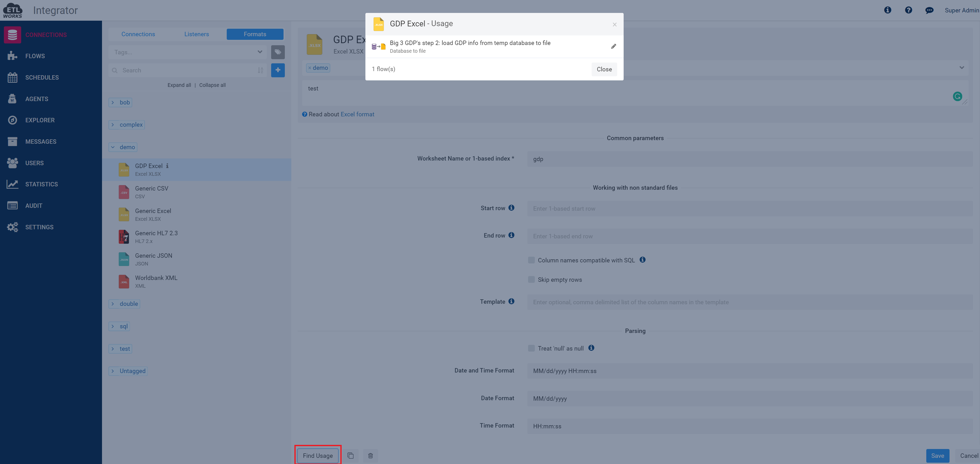Image resolution: width=980 pixels, height=464 pixels.
Task: Click the trash delete format icon
Action: pos(370,456)
